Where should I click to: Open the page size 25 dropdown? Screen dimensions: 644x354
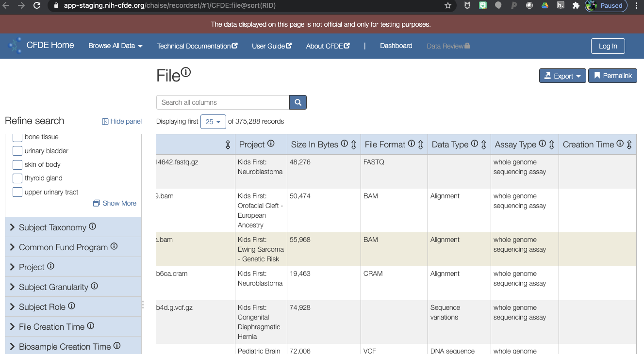[213, 122]
